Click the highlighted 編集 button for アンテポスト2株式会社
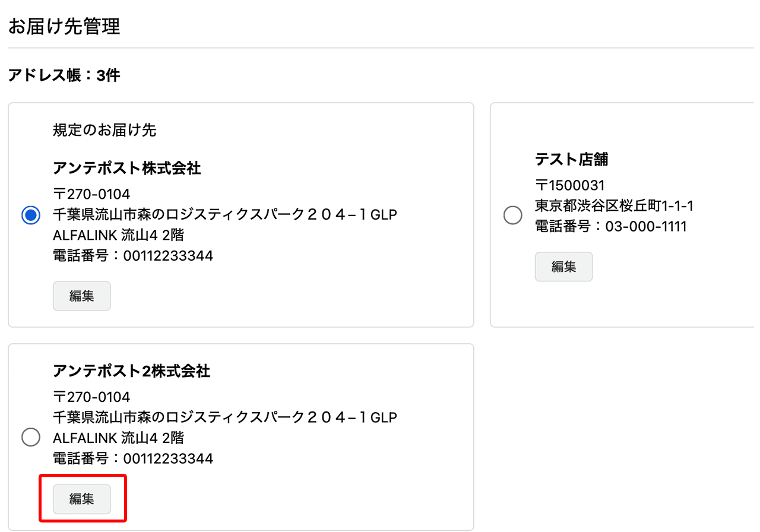Viewport: 760px width, 532px height. 83,499
